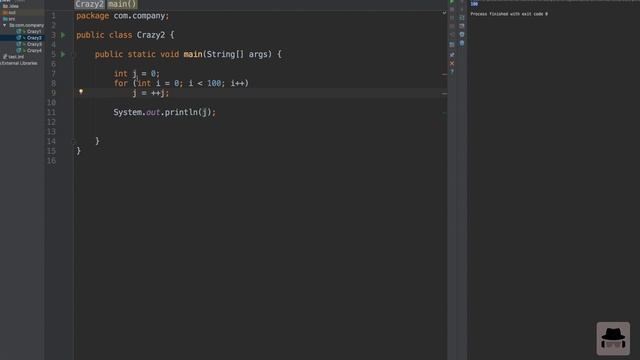Run main() from line 5 gutter arrow

point(63,54)
